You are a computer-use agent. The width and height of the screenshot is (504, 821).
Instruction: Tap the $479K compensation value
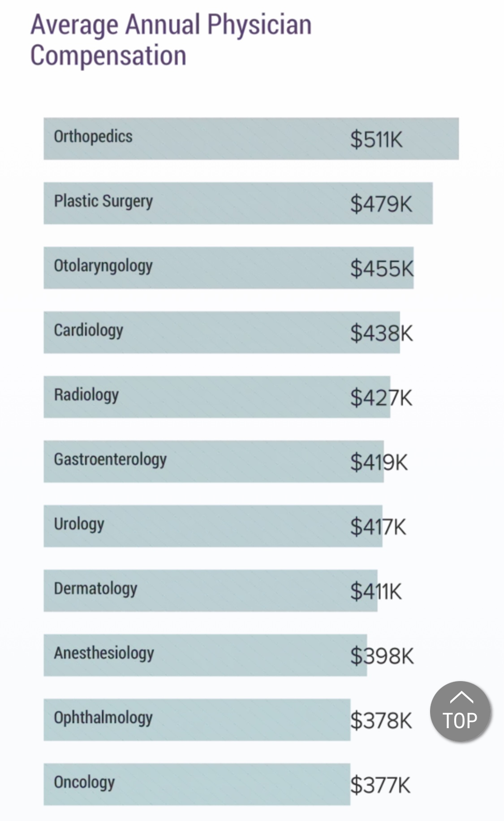tap(381, 204)
